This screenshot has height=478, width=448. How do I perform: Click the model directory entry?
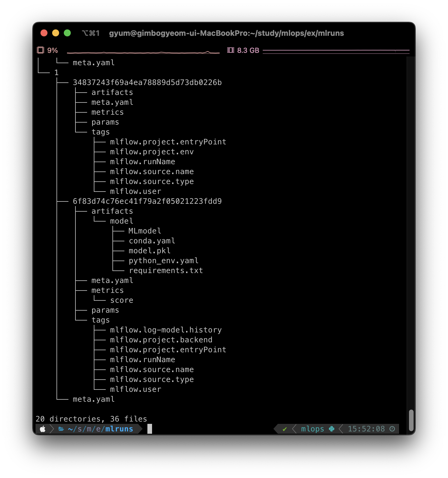pos(122,221)
